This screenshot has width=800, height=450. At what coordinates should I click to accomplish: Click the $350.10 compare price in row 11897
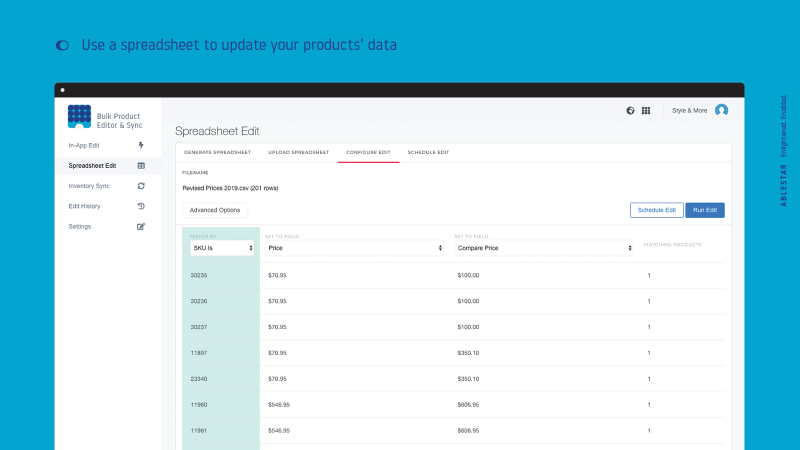coord(468,353)
